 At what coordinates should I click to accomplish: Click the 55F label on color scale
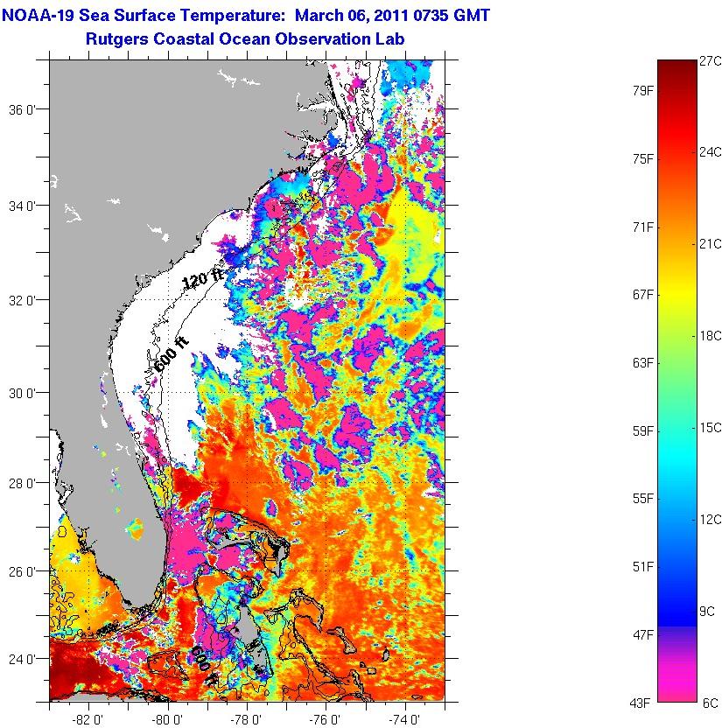click(x=642, y=499)
